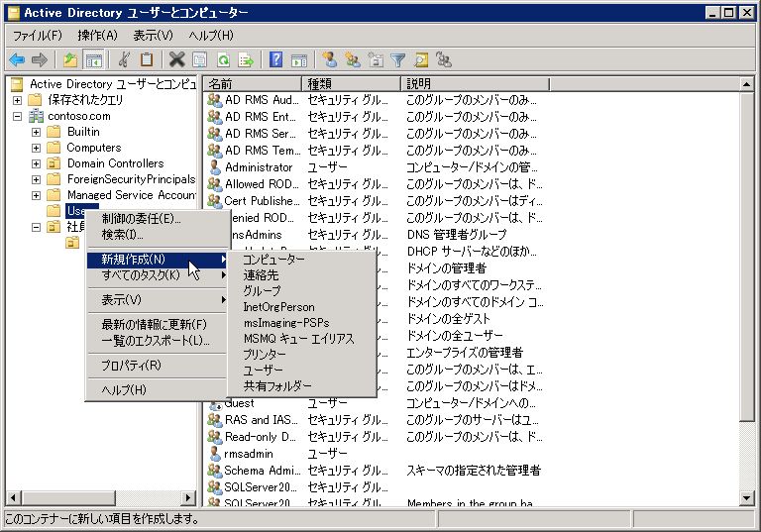Choose 最新の情報に更新(F) context entry
Screen dimensions: 761x532
pos(158,324)
